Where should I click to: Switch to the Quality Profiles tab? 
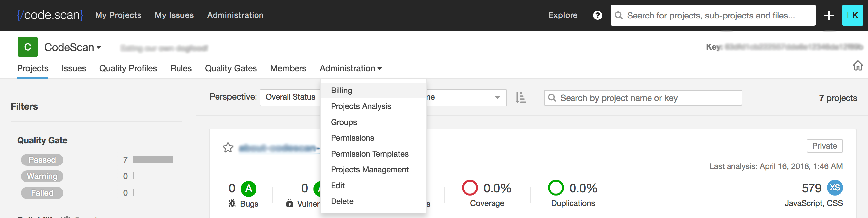pos(128,68)
